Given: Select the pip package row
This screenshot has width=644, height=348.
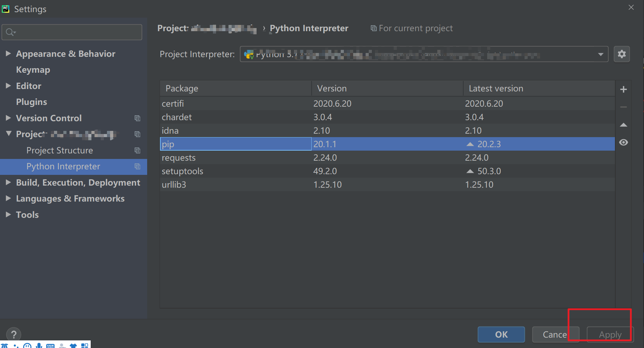Looking at the screenshot, I should pos(387,144).
